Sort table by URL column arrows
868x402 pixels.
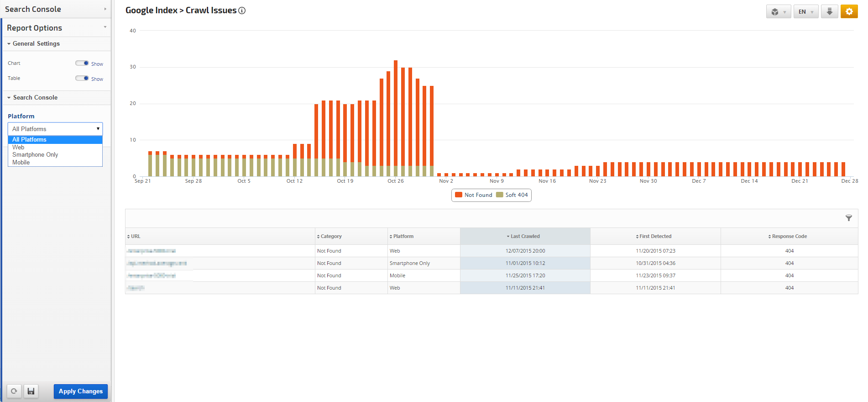coord(129,237)
